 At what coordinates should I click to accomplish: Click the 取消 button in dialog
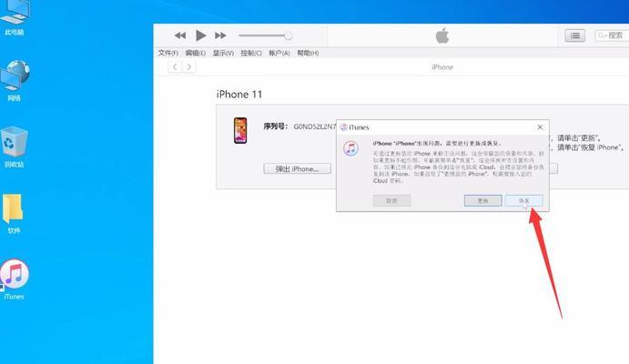(x=392, y=200)
